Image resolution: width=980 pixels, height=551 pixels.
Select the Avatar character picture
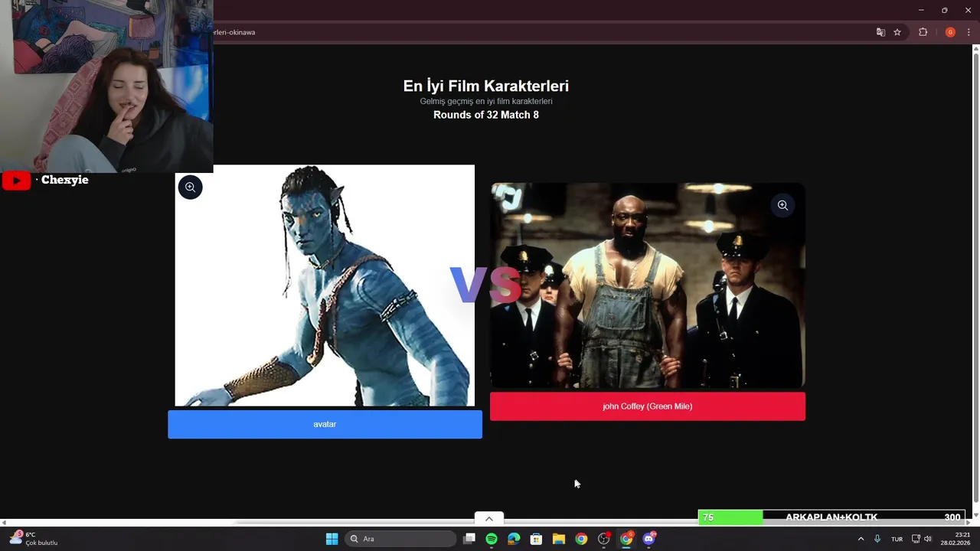coord(325,285)
